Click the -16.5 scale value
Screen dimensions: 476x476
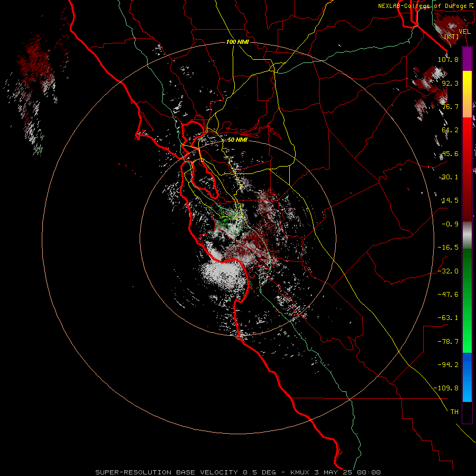[448, 248]
